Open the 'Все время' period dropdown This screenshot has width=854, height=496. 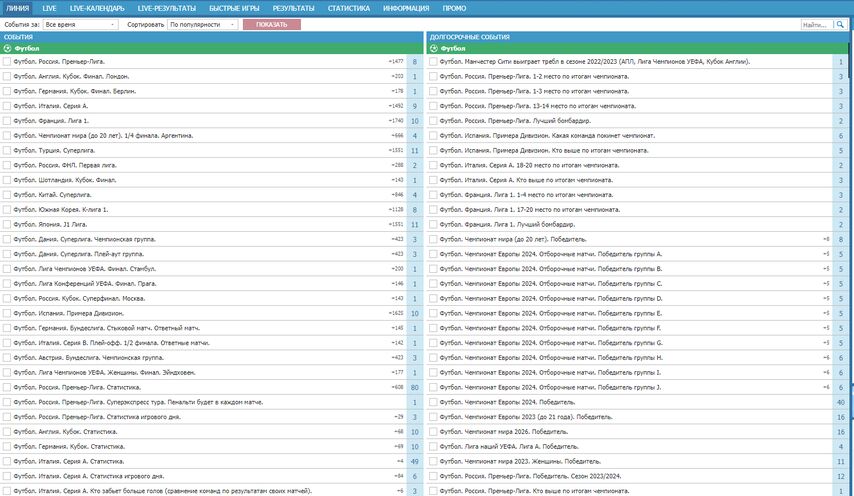coord(80,25)
